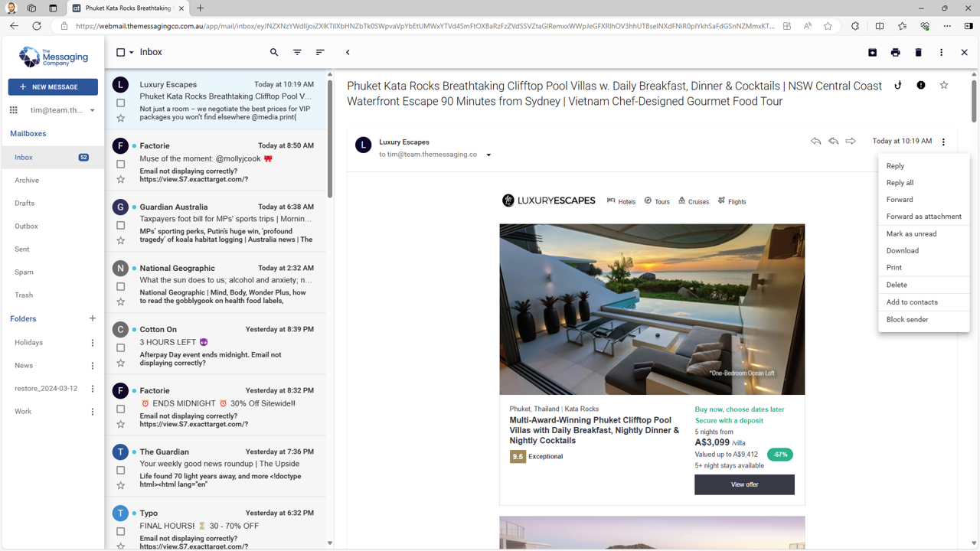Tick checkbox for Typo FINAL HOURS email
The width and height of the screenshot is (980, 551).
pyautogui.click(x=120, y=532)
